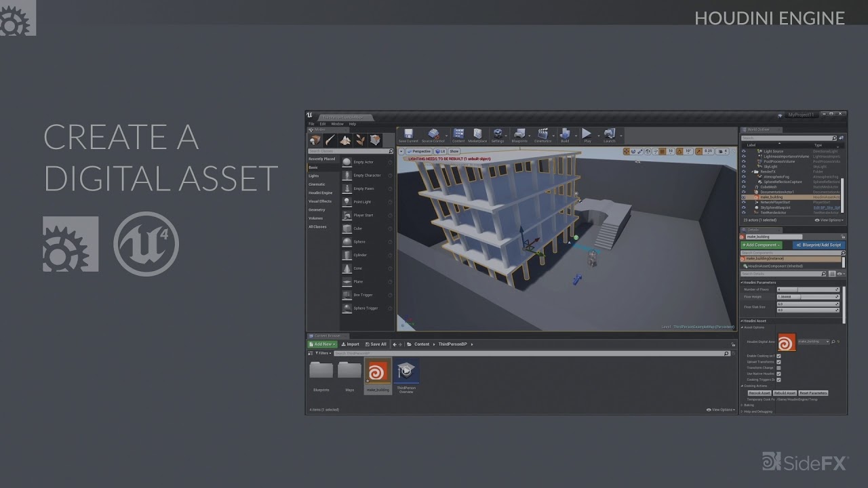Open View Options in Content Browser
Screen dimensions: 868x488
(x=720, y=409)
